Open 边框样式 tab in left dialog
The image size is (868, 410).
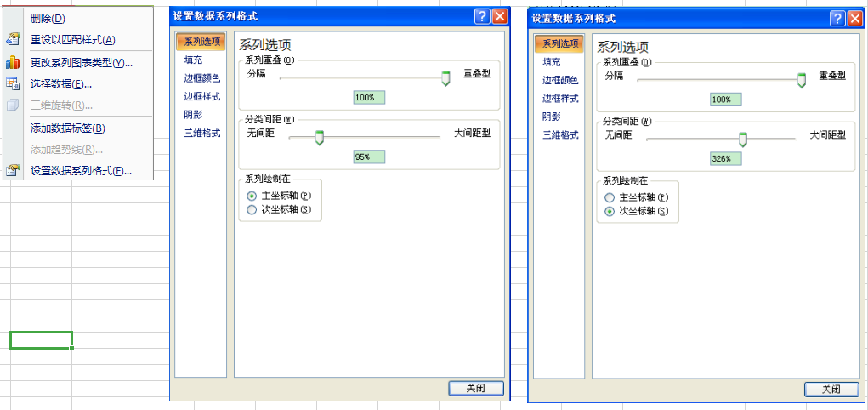[202, 96]
